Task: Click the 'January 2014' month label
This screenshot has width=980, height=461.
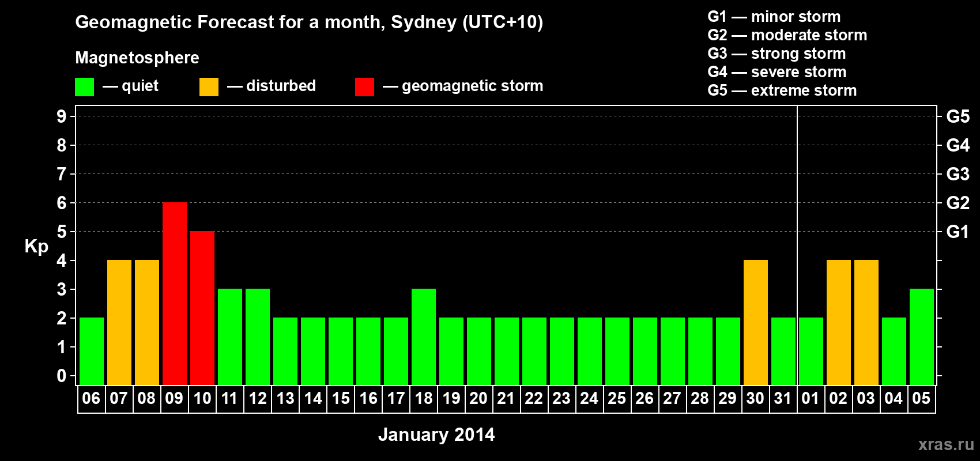Action: [436, 434]
